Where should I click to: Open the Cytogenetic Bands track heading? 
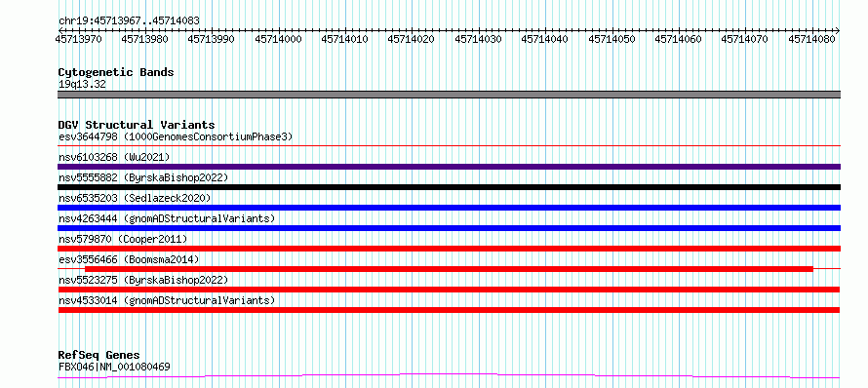point(116,72)
